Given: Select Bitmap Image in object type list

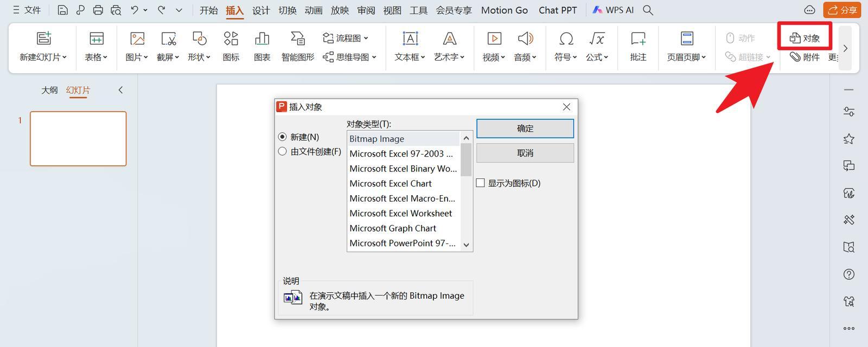Looking at the screenshot, I should pyautogui.click(x=404, y=139).
